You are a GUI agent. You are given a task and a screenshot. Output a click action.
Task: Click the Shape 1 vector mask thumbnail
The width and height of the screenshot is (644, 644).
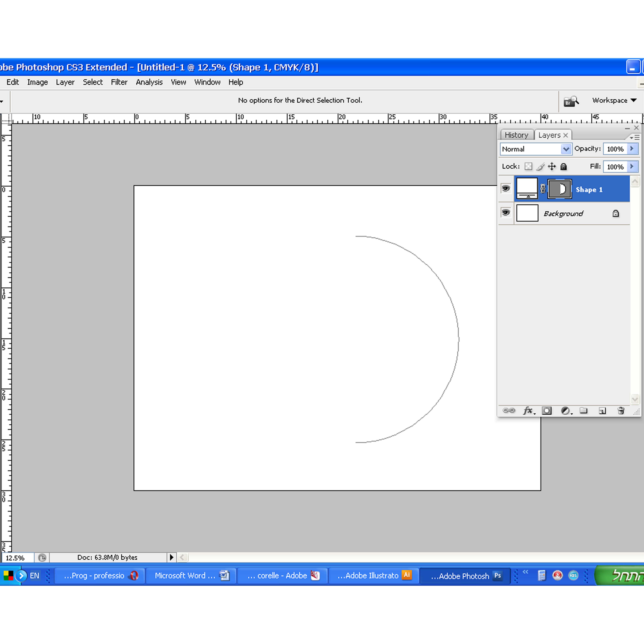point(560,189)
